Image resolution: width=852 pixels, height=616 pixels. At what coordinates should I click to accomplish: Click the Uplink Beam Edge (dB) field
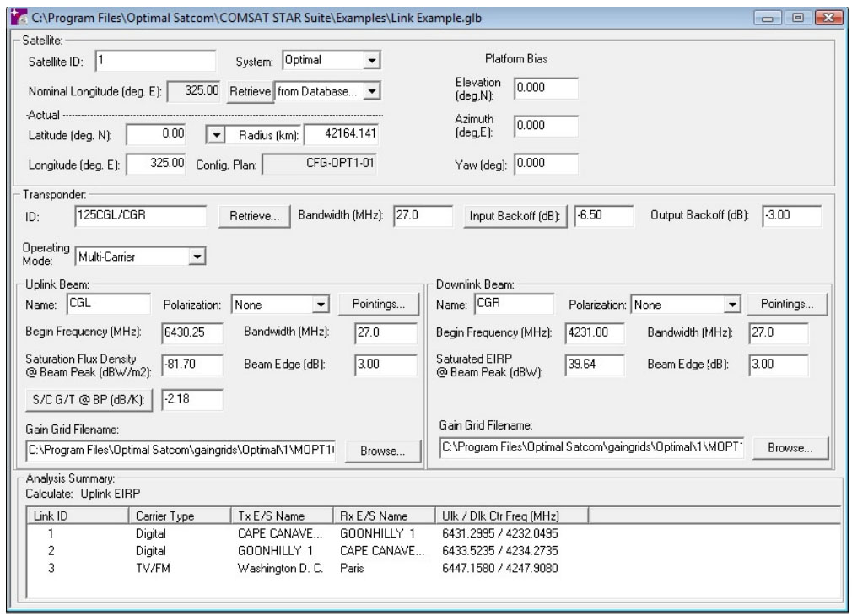(x=386, y=365)
